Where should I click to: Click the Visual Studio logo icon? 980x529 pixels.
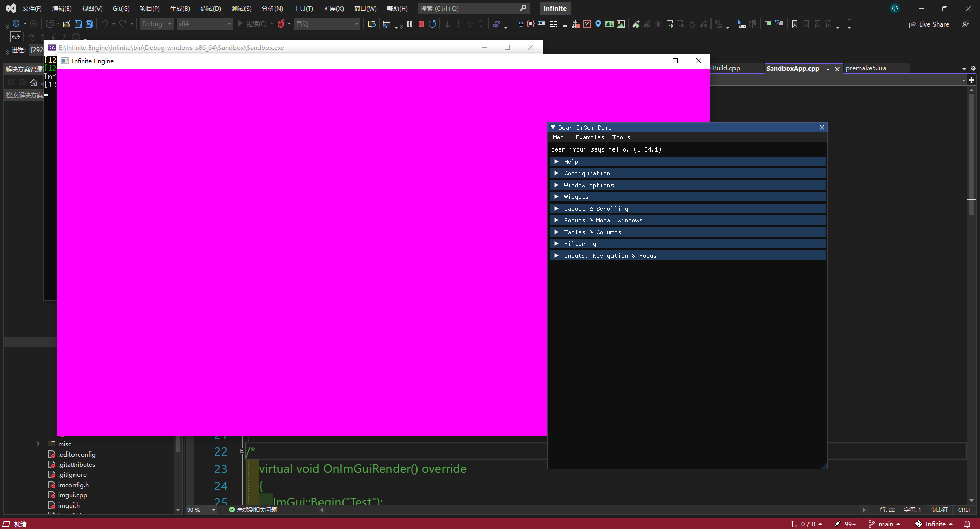11,8
